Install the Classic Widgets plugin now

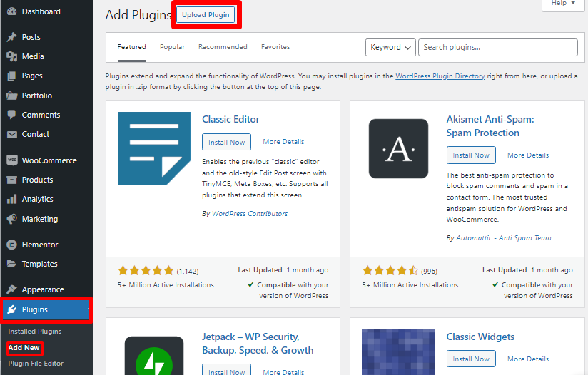pos(471,359)
